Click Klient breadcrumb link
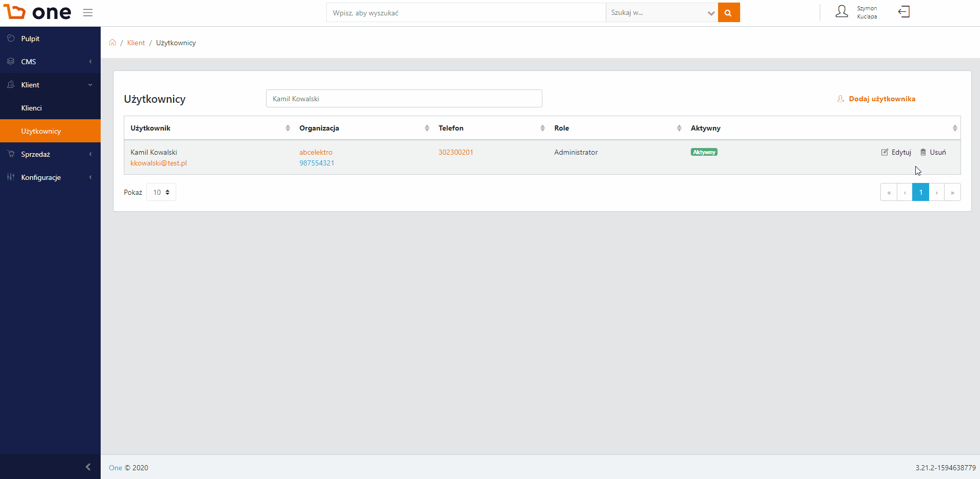Screen dimensions: 980x479 pos(136,43)
